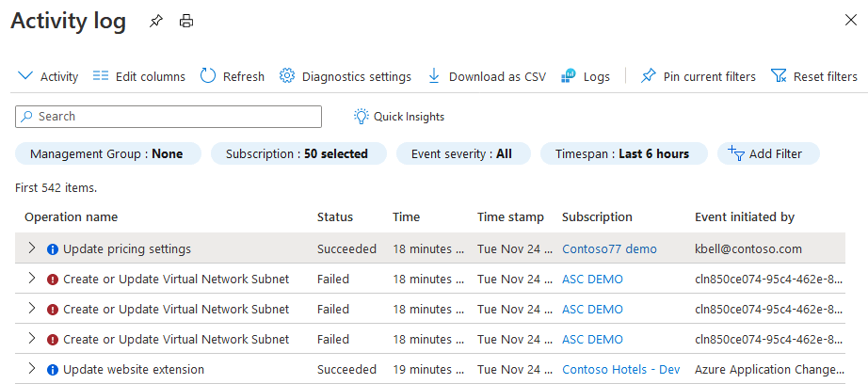Screen dimensions: 868x384
Task: Expand the Update pricing settings row
Action: (x=31, y=248)
